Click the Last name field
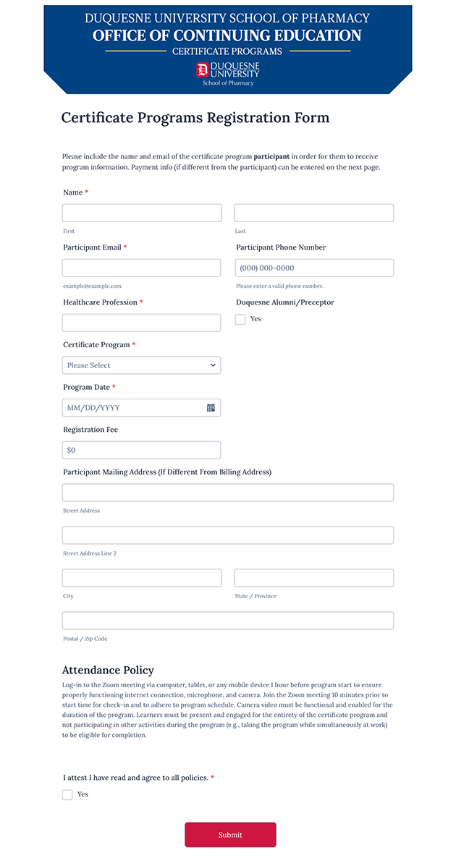 point(313,213)
